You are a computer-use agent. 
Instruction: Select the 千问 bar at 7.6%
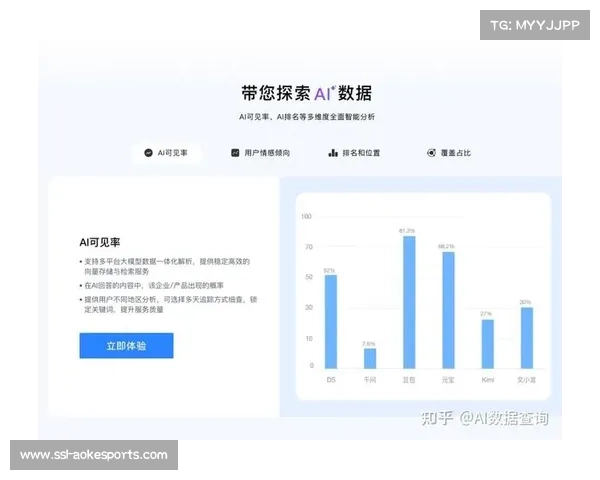tap(370, 358)
